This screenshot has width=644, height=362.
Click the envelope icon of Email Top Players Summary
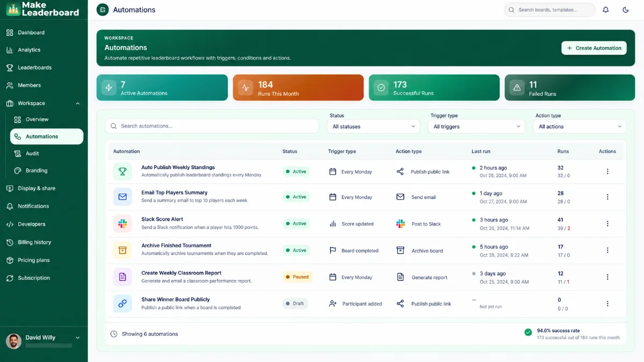[122, 197]
